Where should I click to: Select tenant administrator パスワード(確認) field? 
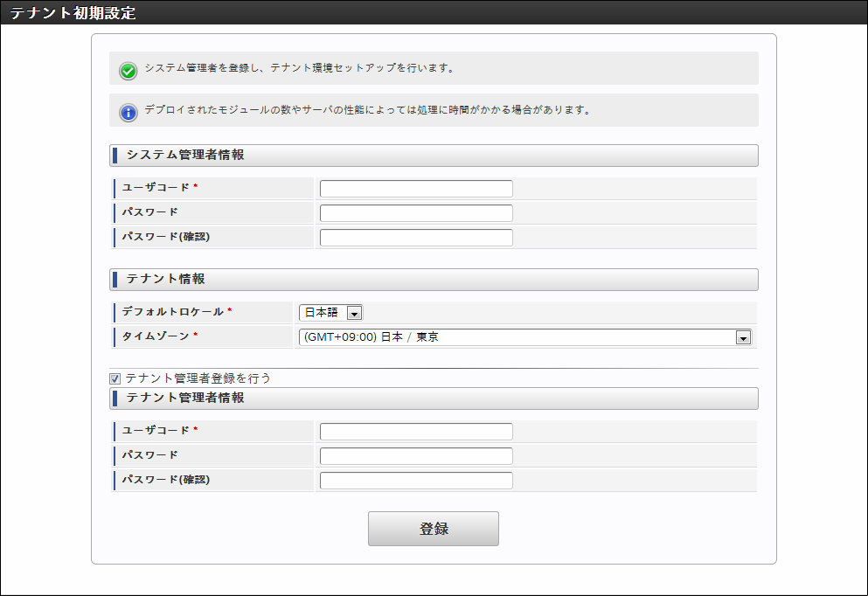point(416,481)
